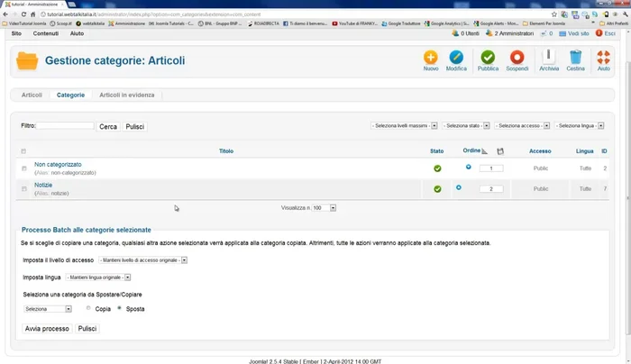Switch to the Articoli tab
Viewport: 631px width, 364px height.
[x=32, y=95]
